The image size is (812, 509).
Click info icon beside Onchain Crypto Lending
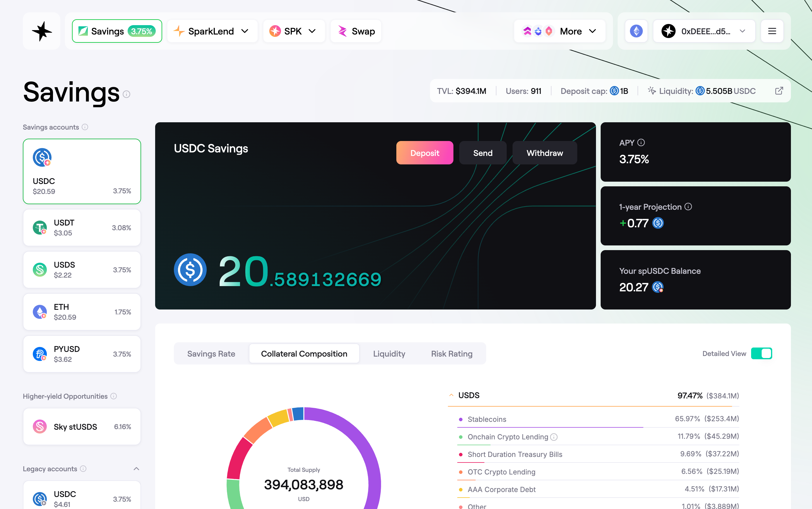click(x=554, y=437)
